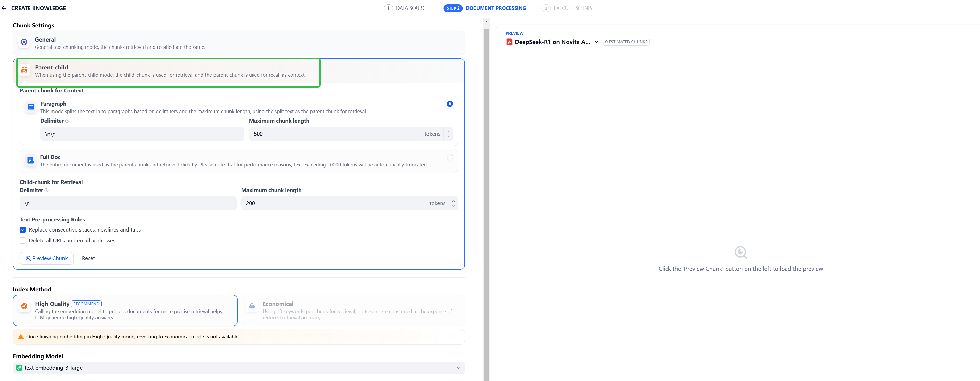Click the Full Doc icon
Screen dimensions: 980x381
pos(31,161)
